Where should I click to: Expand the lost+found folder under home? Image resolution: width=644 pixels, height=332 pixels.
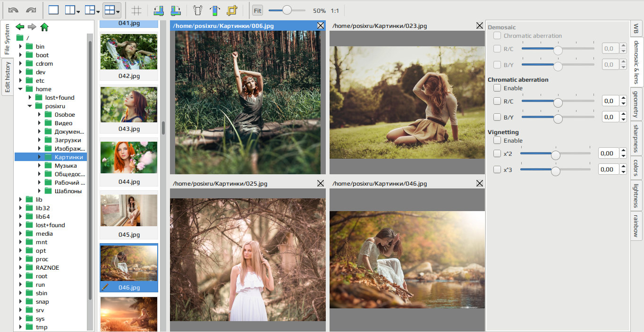[30, 97]
